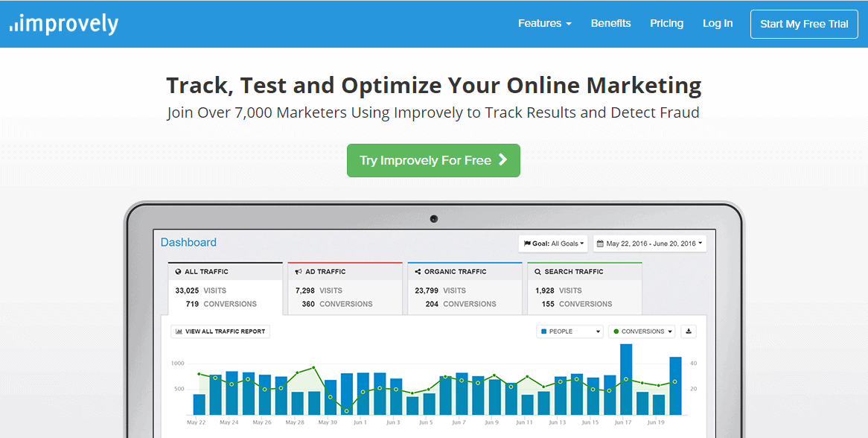868x438 pixels.
Task: Click the '23,799' visits value
Action: coord(427,291)
